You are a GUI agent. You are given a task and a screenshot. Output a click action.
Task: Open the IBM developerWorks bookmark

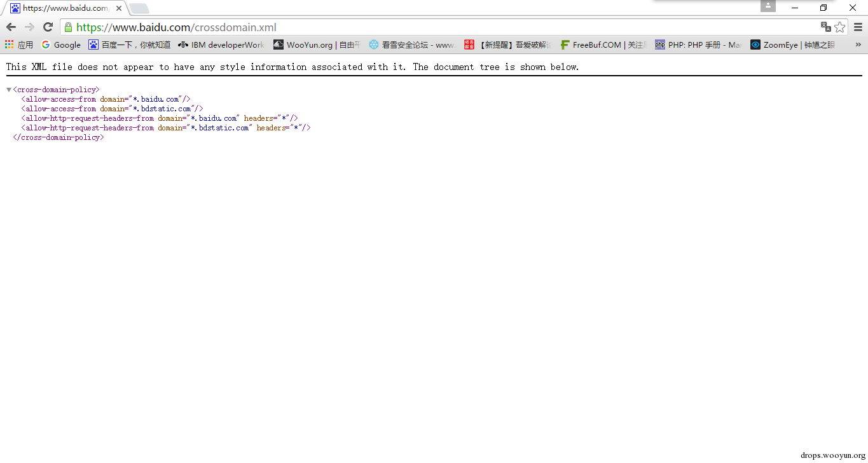221,45
